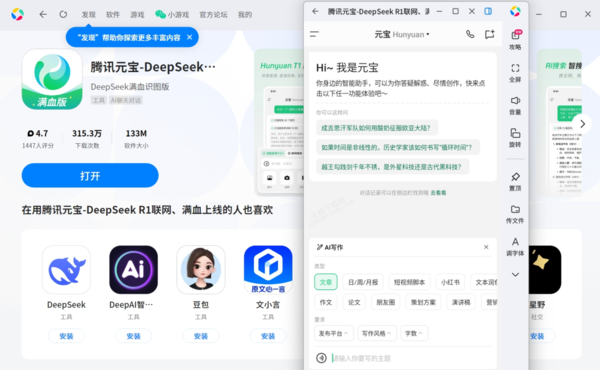Image resolution: width=600 pixels, height=370 pixels.
Task: Dismiss the 发现 tooltip bubble
Action: [189, 37]
